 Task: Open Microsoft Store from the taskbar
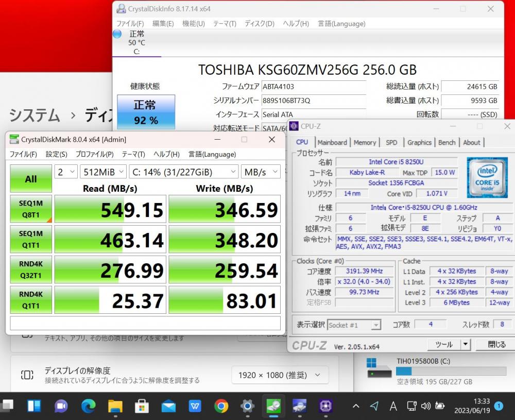click(142, 406)
